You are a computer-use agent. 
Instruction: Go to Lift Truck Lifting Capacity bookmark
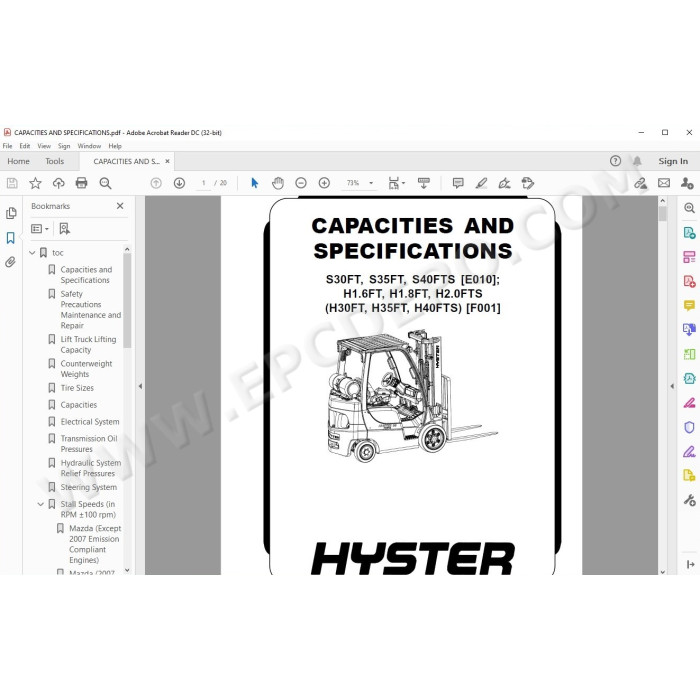coord(88,345)
